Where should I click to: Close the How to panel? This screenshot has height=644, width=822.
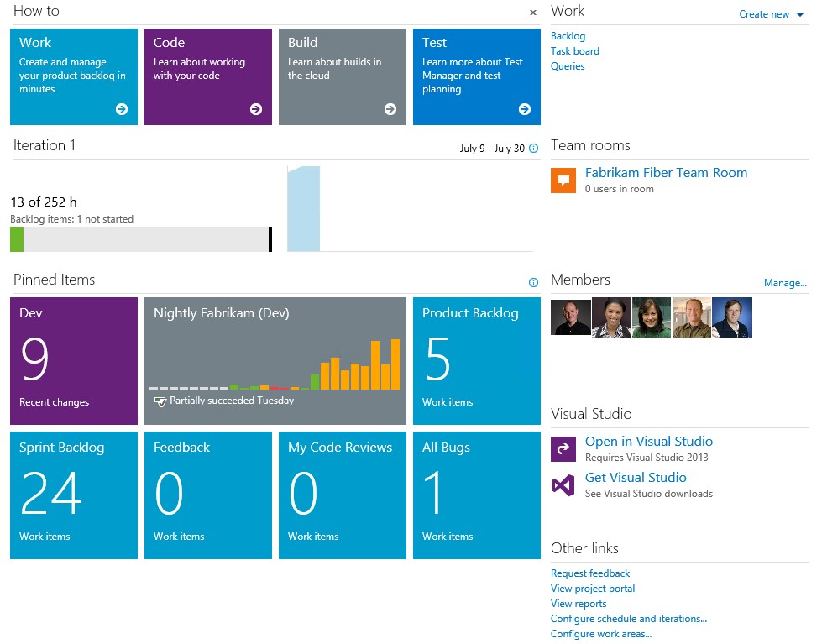point(532,13)
